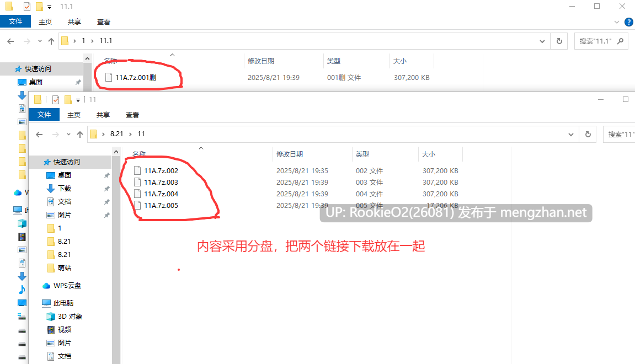
Task: Open 萌站 folder in sidebar
Action: pos(65,267)
